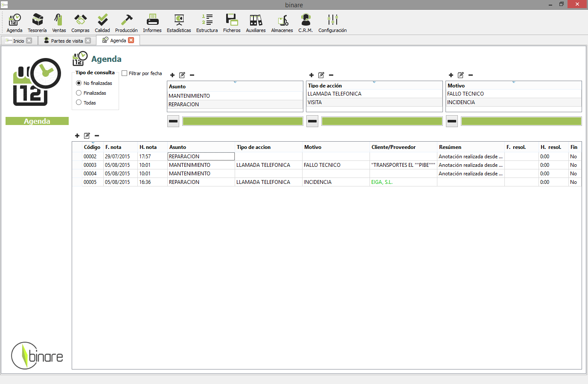The width and height of the screenshot is (588, 384).
Task: Clear the Tipo de acción filter with minus button
Action: [312, 121]
